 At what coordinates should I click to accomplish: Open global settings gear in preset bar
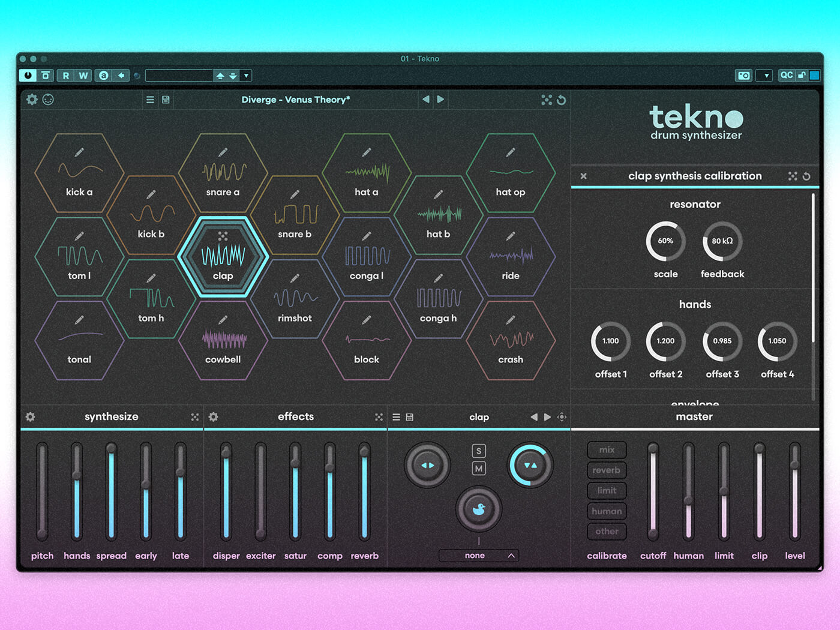(32, 100)
